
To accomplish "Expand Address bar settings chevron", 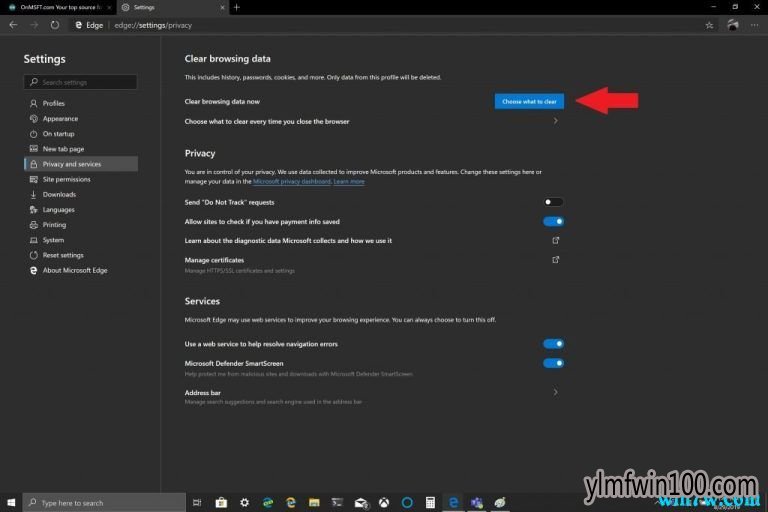I will 555,392.
